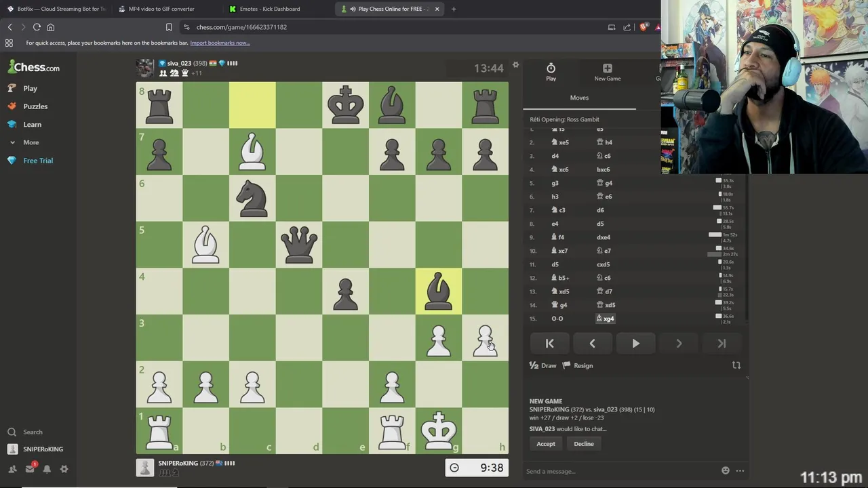The height and width of the screenshot is (488, 868).
Task: Click the Brave Shields lion icon
Action: coord(643,27)
